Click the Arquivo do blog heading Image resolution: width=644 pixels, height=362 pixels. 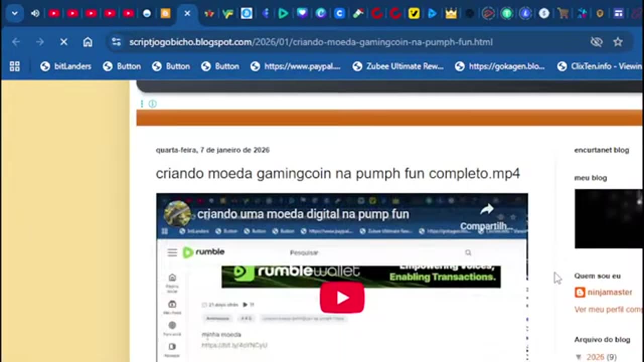tap(602, 339)
